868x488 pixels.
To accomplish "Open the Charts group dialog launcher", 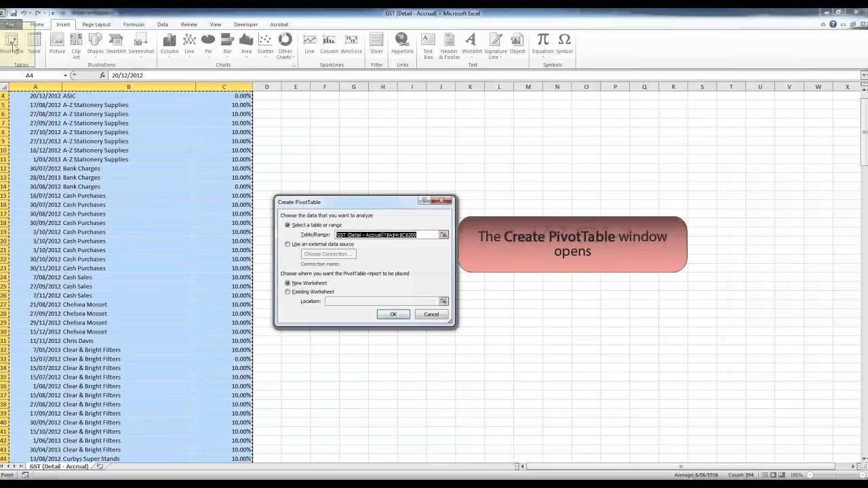I will pos(294,65).
